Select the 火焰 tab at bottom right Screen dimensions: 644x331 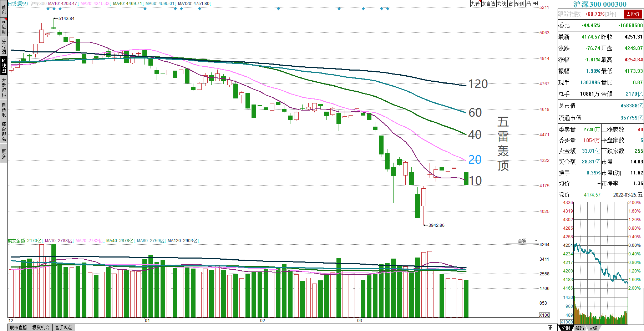[593, 328]
